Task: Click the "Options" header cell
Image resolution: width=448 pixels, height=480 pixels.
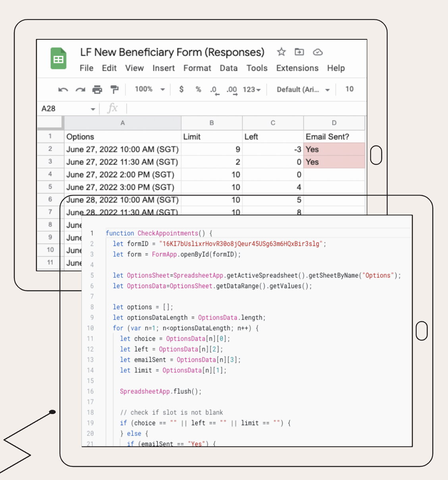Action: pos(123,137)
